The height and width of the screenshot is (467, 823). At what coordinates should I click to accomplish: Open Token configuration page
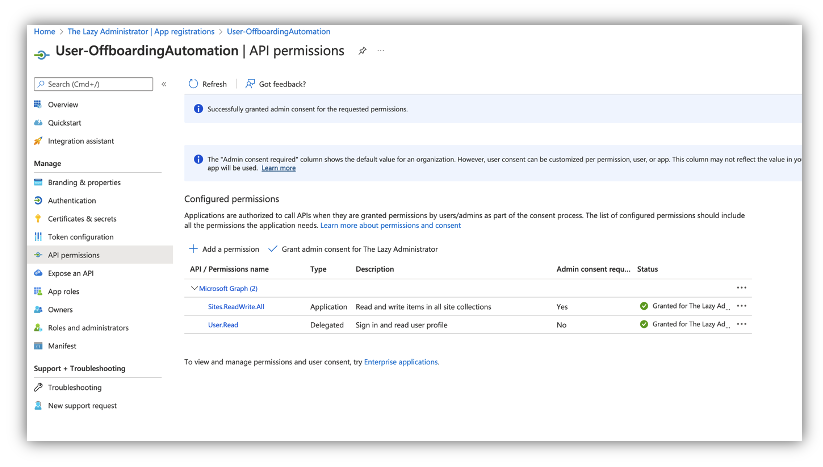click(x=80, y=237)
